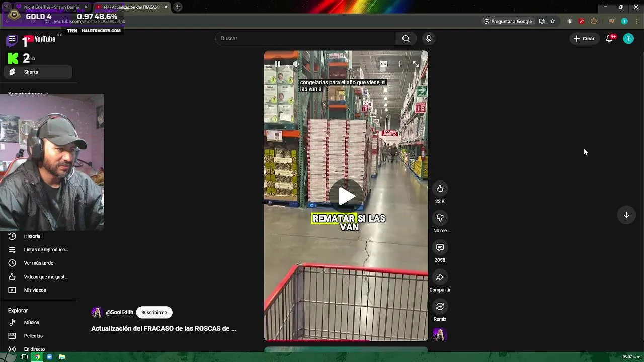The width and height of the screenshot is (644, 362).
Task: Open the white hand extension icon
Action: coord(570,21)
